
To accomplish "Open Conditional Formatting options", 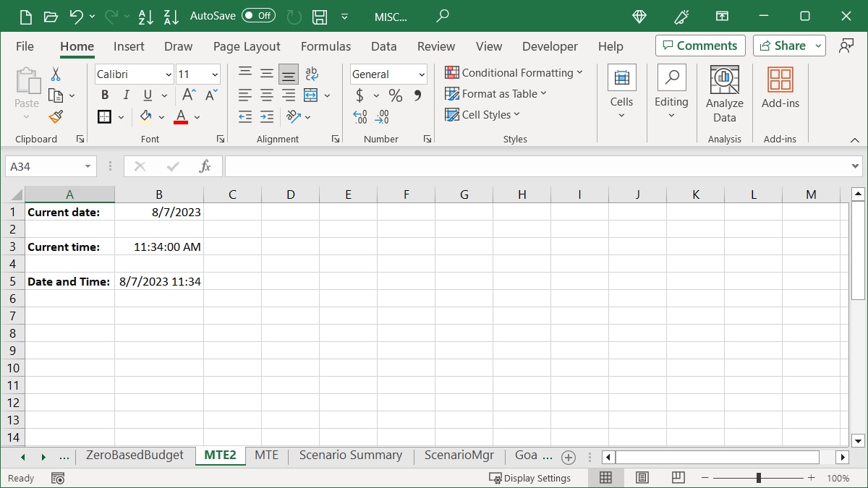I will (x=514, y=73).
